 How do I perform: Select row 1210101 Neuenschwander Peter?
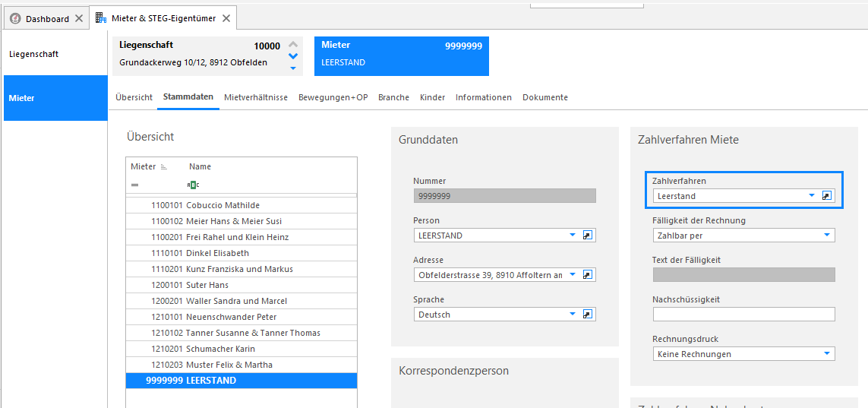point(241,318)
